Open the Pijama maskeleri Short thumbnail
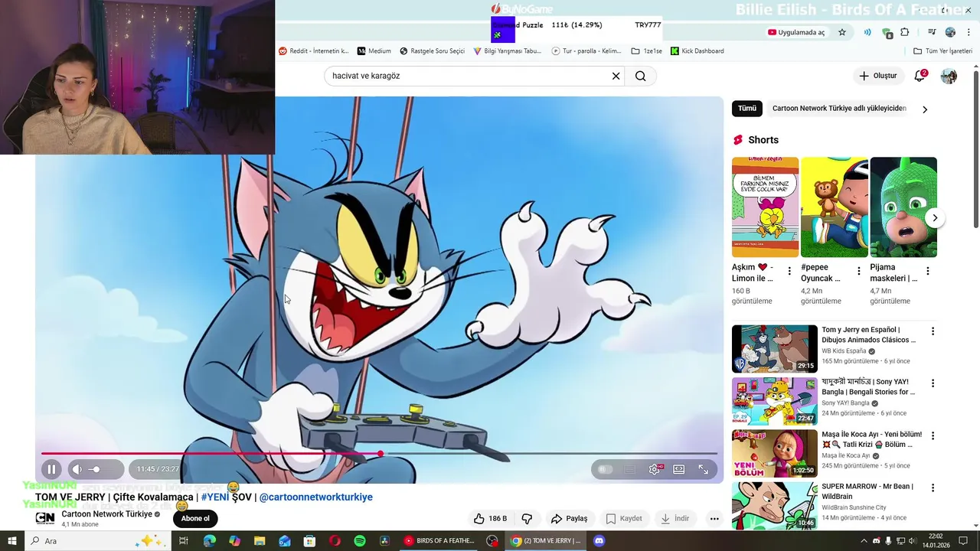This screenshot has height=551, width=980. pos(903,207)
